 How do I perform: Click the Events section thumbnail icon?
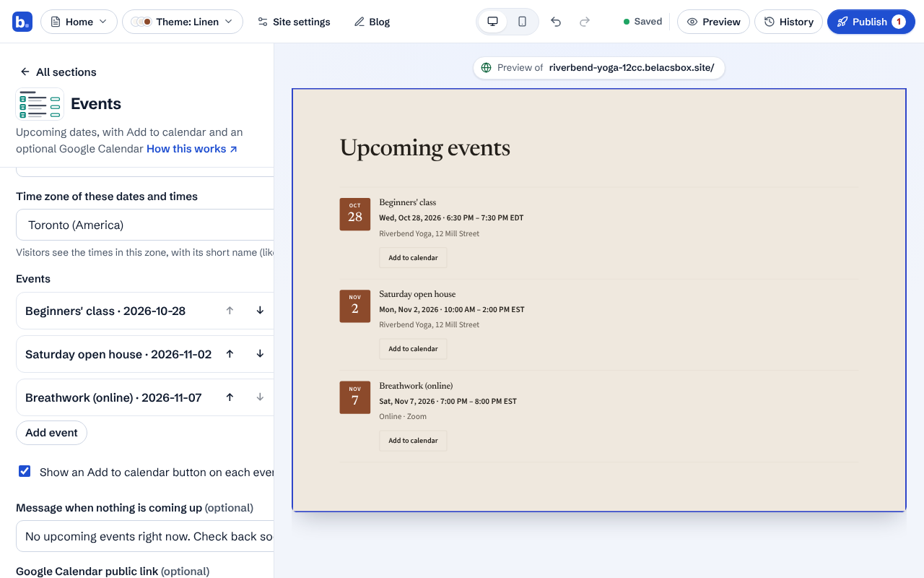pos(40,104)
